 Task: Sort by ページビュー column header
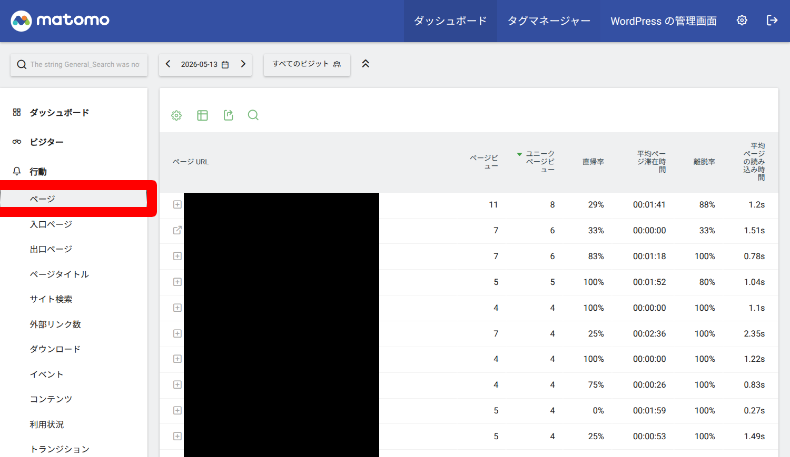[484, 162]
